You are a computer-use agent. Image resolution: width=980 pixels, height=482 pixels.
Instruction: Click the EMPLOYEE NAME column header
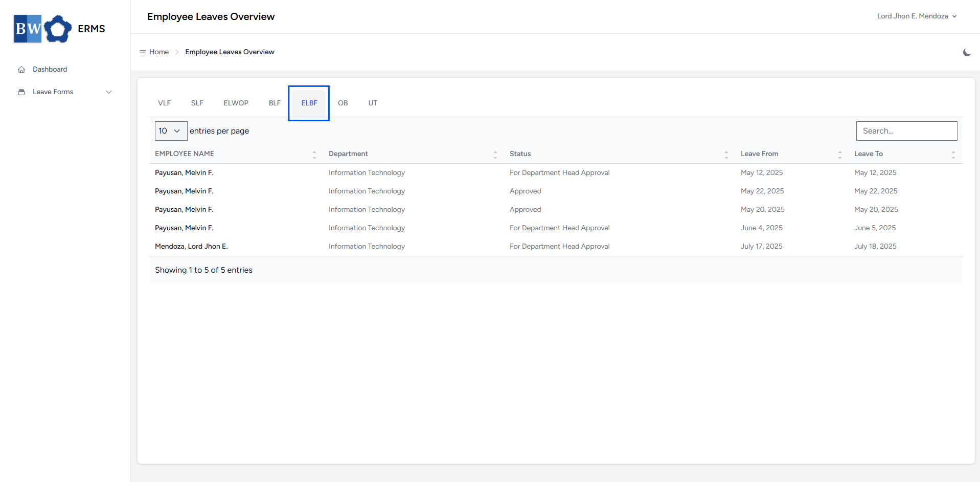pos(185,154)
